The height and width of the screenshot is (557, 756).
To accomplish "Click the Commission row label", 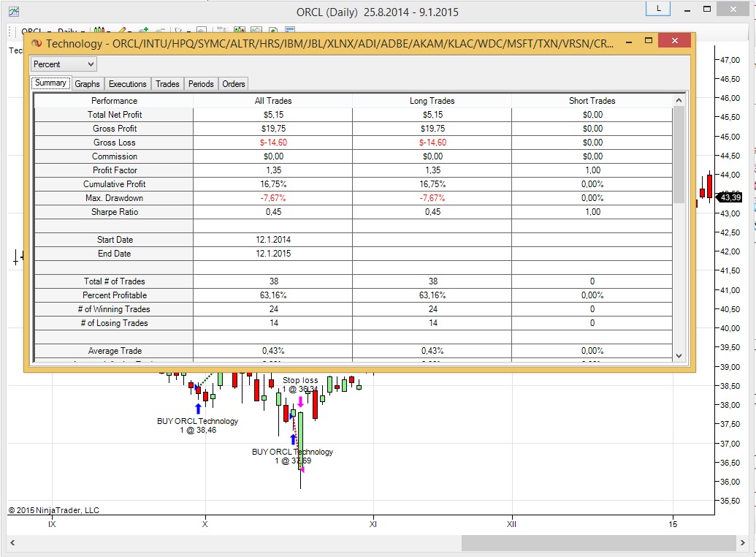I will click(114, 157).
